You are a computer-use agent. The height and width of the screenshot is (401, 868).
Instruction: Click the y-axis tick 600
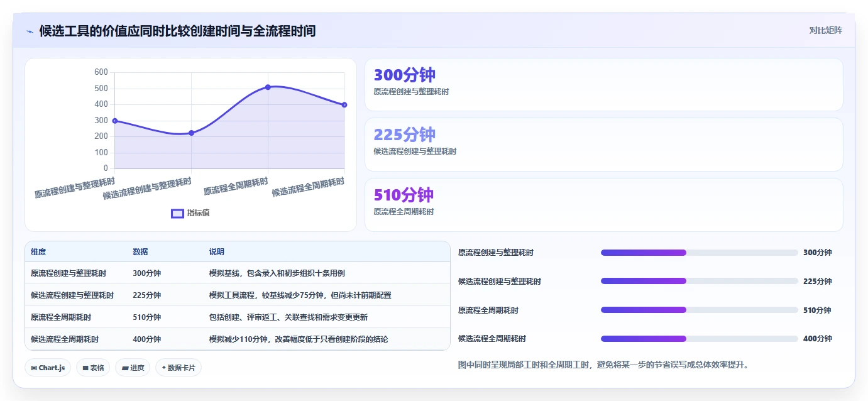click(x=101, y=72)
